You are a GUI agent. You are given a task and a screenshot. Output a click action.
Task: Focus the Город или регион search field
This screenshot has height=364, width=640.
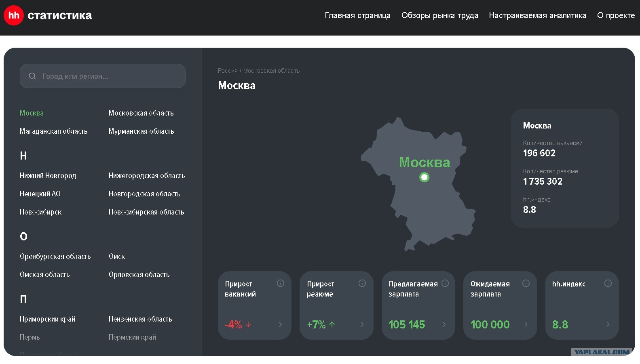pos(103,76)
